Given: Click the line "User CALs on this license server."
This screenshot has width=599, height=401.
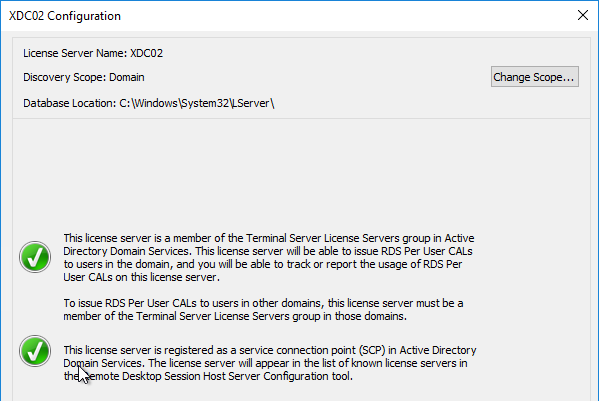Looking at the screenshot, I should click(x=141, y=277).
